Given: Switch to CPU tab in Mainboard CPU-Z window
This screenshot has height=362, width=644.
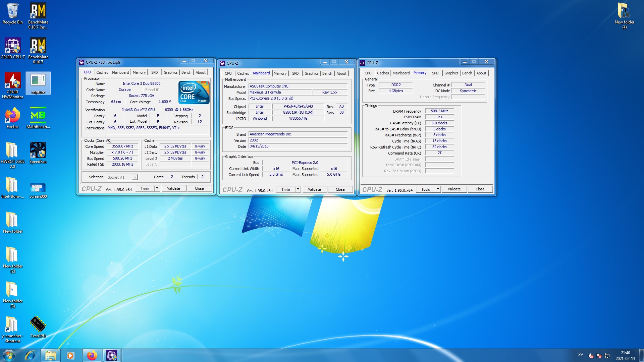Looking at the screenshot, I should 228,73.
